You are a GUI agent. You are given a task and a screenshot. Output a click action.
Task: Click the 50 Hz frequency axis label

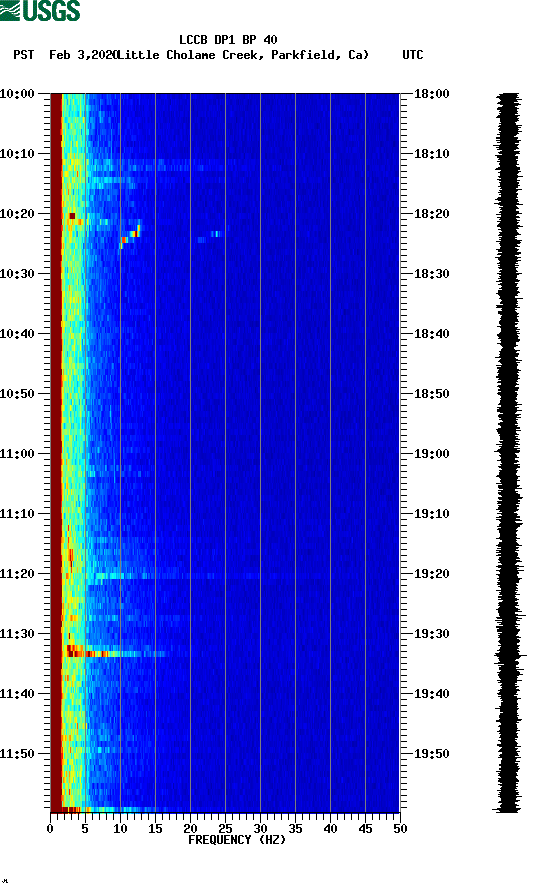coord(400,829)
